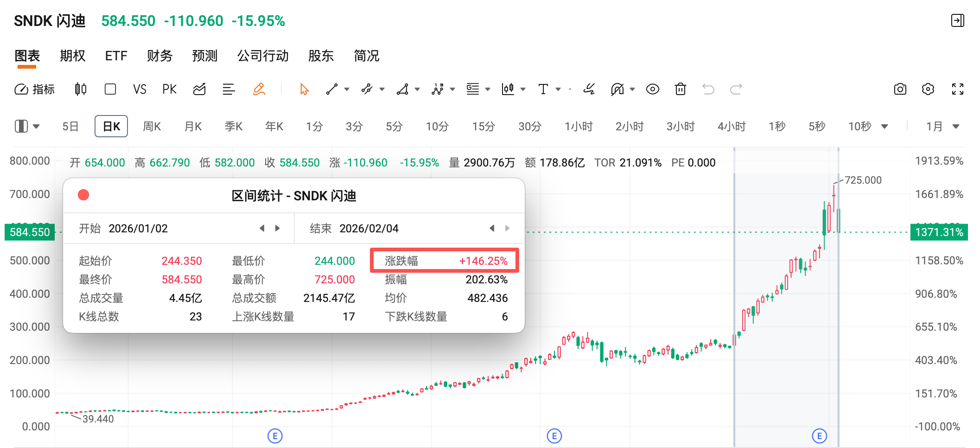Open the 1月 range dropdown
Screen dimensions: 980x448
coord(942,126)
